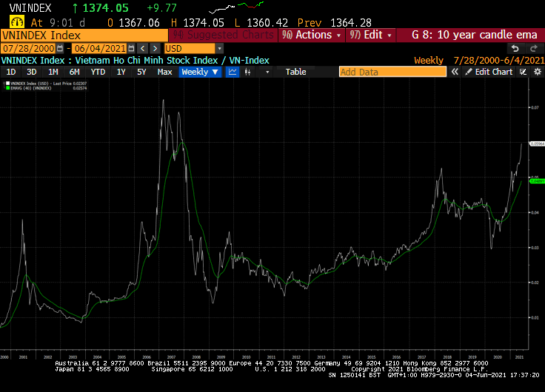The height and width of the screenshot is (392, 545).
Task: Open the chart annotation tool icon
Action: point(523,72)
